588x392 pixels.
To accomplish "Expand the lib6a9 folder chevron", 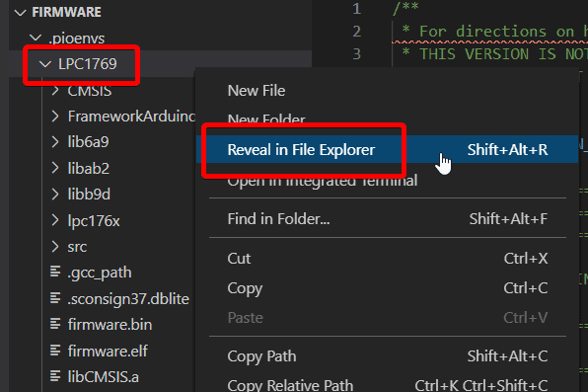I will click(x=55, y=142).
